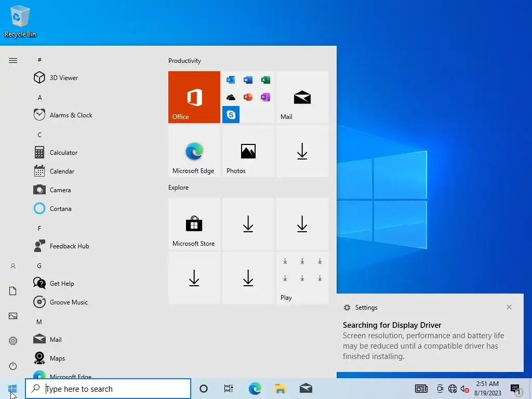
Task: Open the Microsoft Edge tile
Action: point(194,151)
